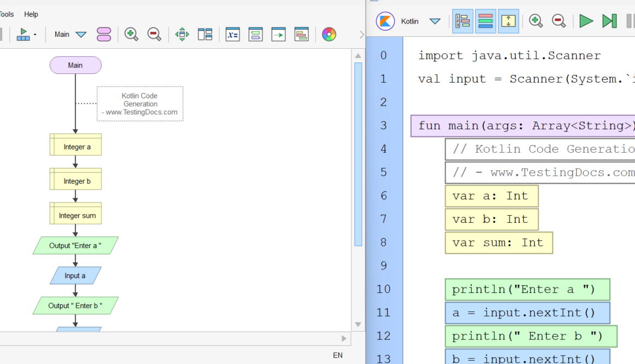Image resolution: width=635 pixels, height=364 pixels.
Task: Click the println("Enter a ") code block
Action: (x=527, y=290)
